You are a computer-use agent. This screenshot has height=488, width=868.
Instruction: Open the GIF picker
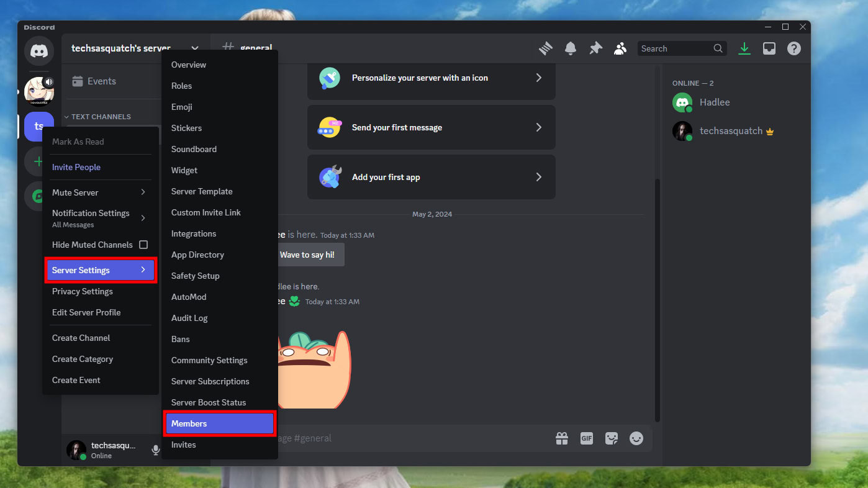pos(587,438)
